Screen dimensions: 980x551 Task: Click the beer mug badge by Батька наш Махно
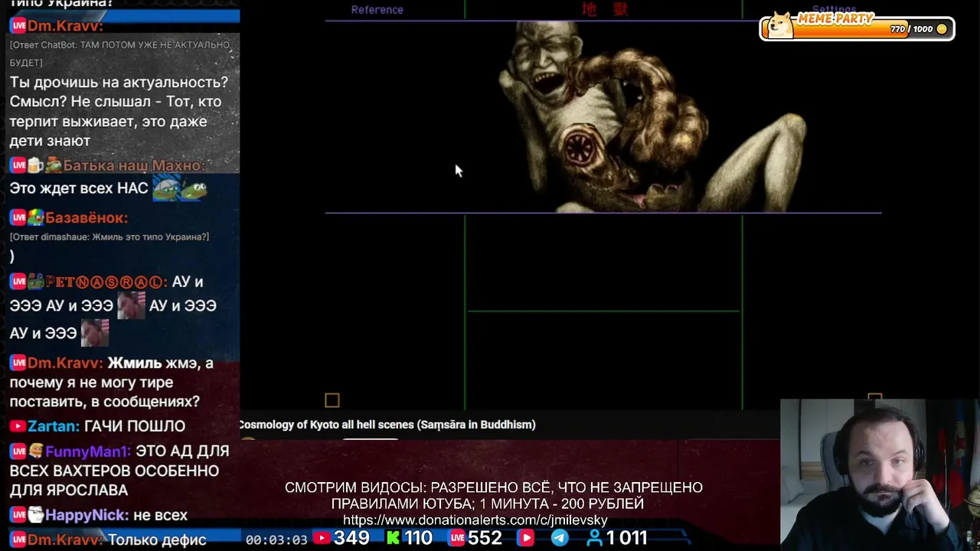coord(35,165)
